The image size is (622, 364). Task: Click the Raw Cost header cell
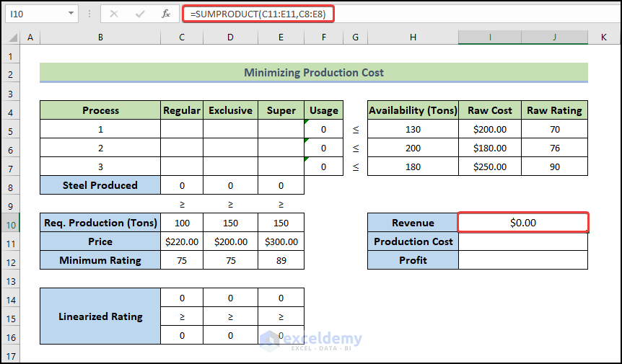click(x=490, y=110)
